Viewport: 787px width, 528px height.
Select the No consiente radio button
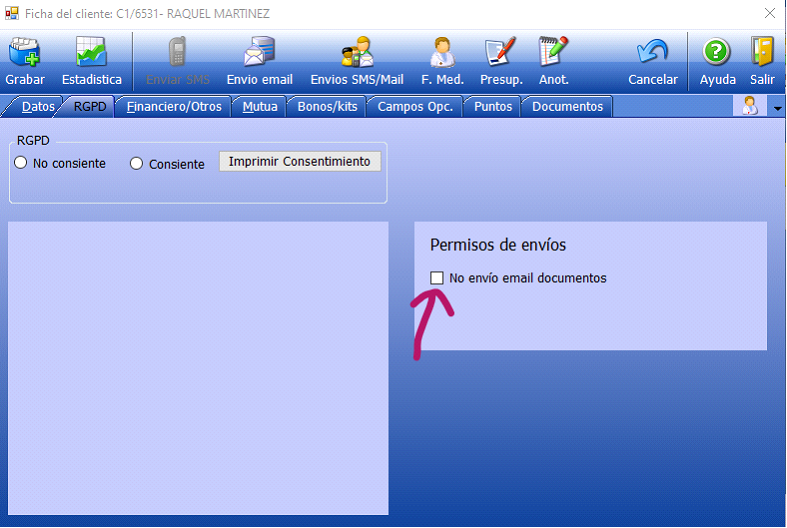pos(21,163)
